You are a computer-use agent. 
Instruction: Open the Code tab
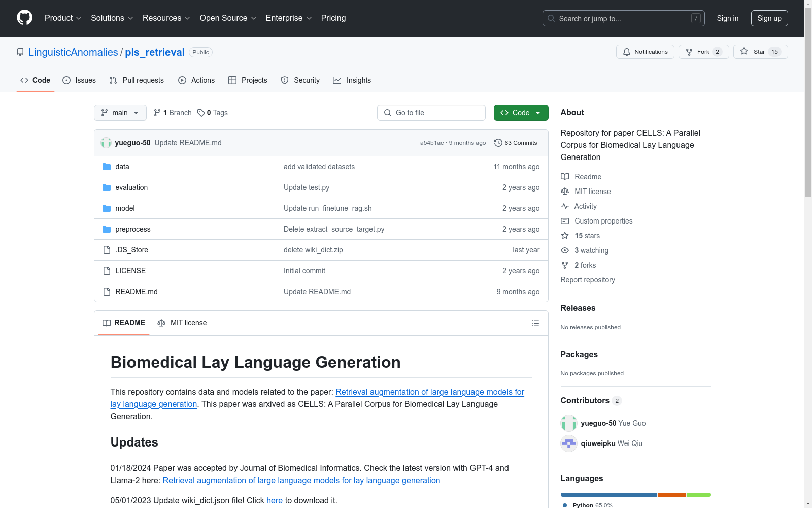point(36,80)
